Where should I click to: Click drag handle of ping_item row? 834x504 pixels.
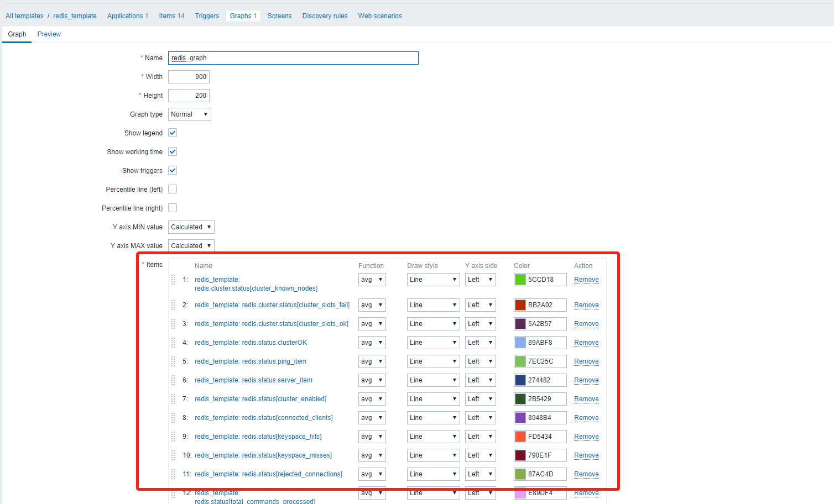tap(173, 361)
